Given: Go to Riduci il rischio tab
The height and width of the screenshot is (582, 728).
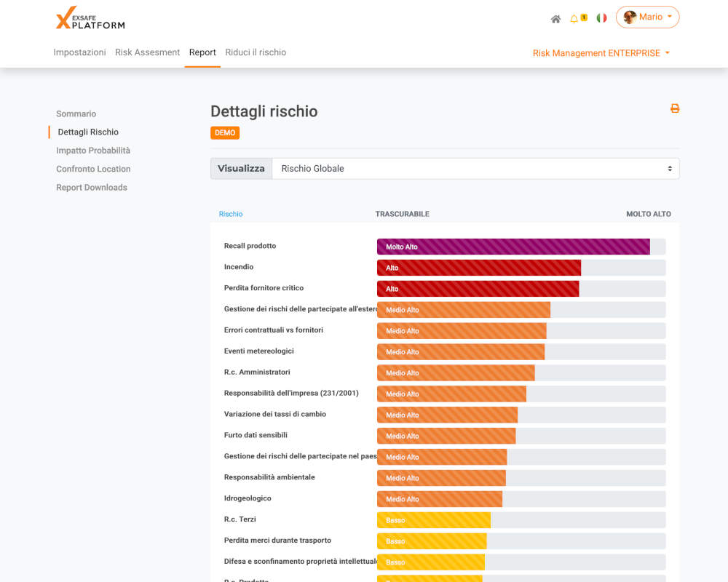Looking at the screenshot, I should tap(256, 52).
